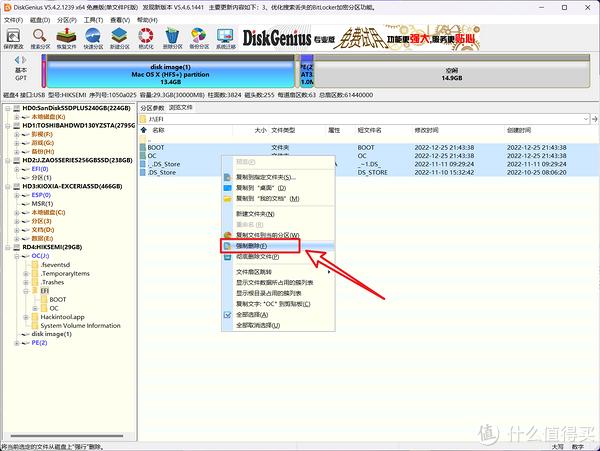
Task: Open the path J:\EFI dropdown arrow
Action: pos(585,119)
